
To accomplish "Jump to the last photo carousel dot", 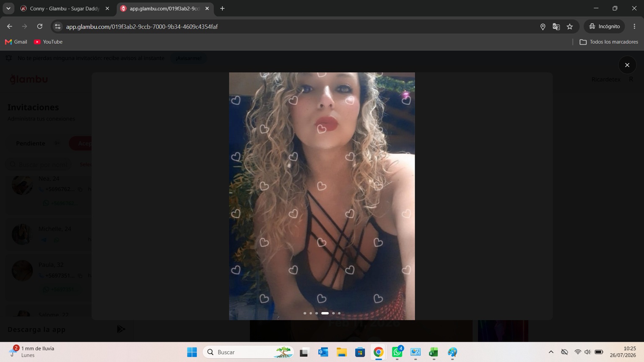I will [339, 313].
